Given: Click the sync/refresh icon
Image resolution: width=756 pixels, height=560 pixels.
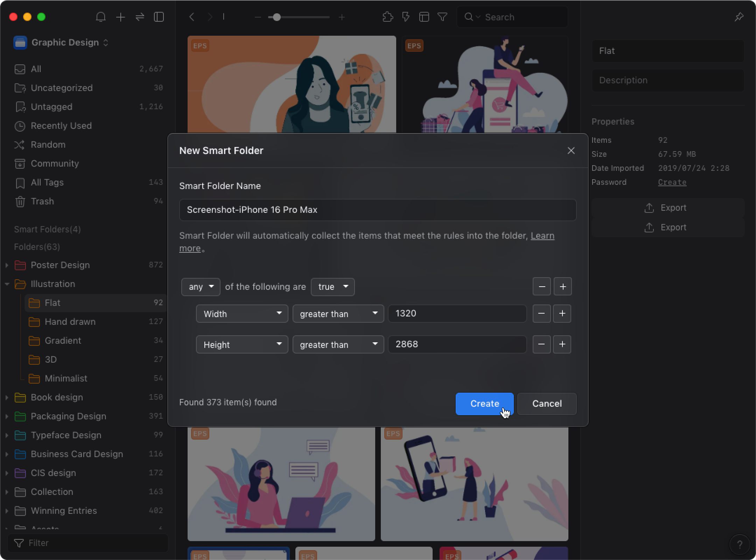Looking at the screenshot, I should (141, 17).
